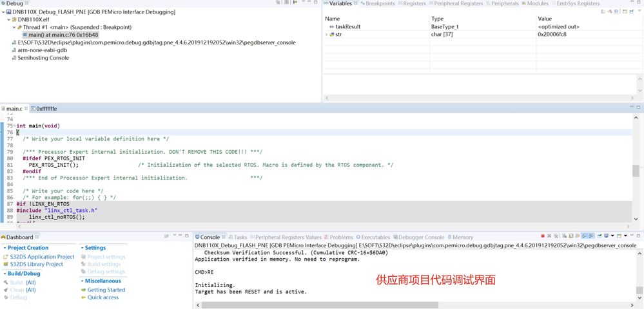Toggle show console when standard out changes
This screenshot has height=309, width=644.
585,236
